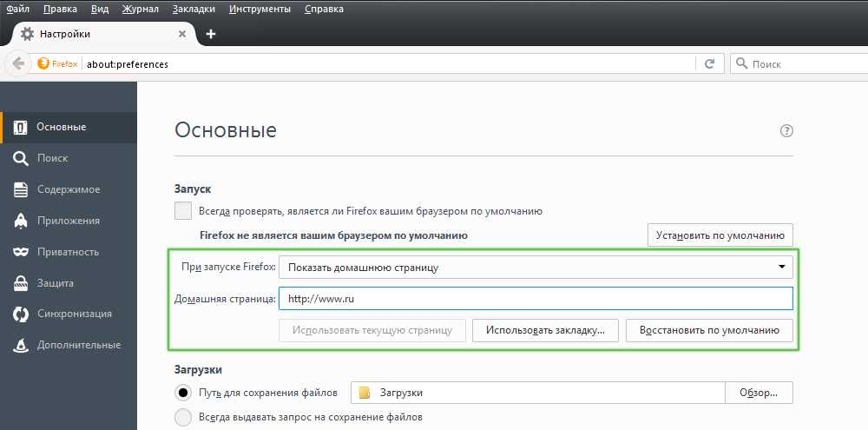Screen dimensions: 868x430
Task: Choose always ask where to save radio button
Action: coord(183,418)
